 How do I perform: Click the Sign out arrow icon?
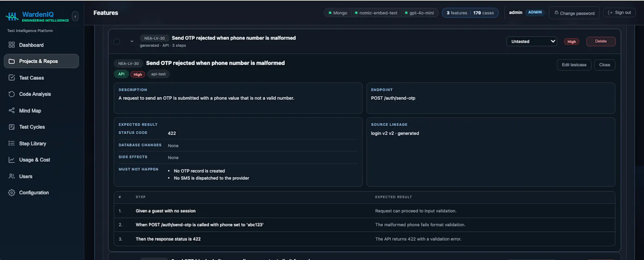[x=610, y=12]
